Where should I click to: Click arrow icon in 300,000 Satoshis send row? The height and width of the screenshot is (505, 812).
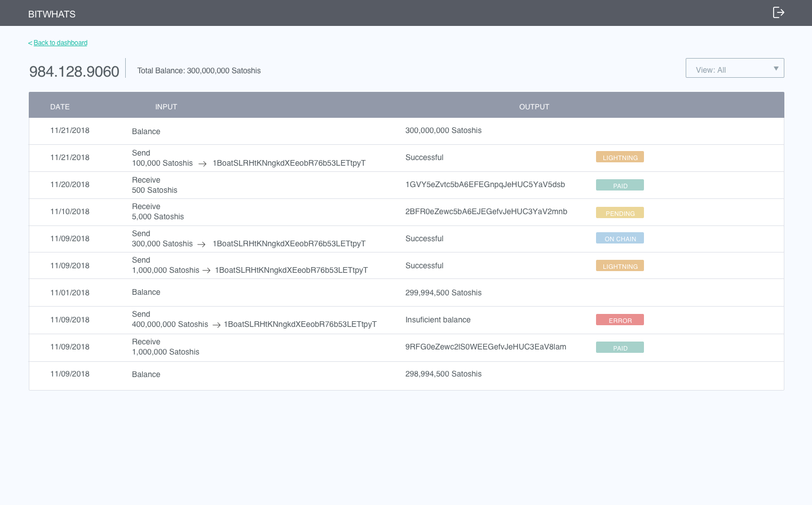[x=202, y=244]
